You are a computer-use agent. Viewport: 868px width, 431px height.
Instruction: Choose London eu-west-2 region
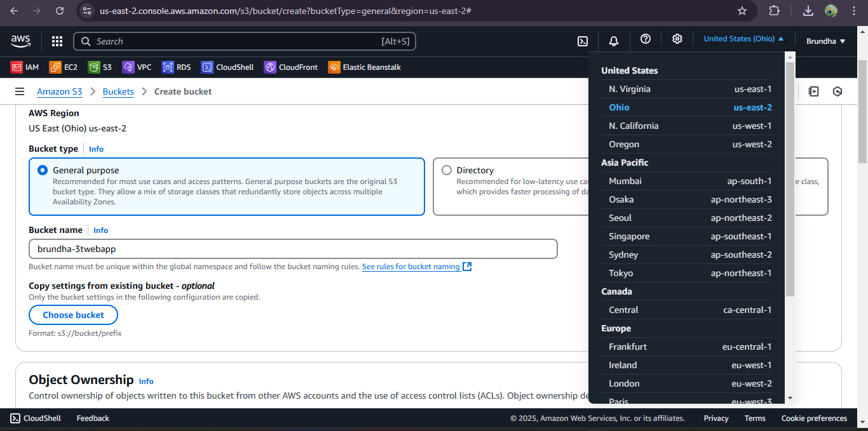point(690,383)
